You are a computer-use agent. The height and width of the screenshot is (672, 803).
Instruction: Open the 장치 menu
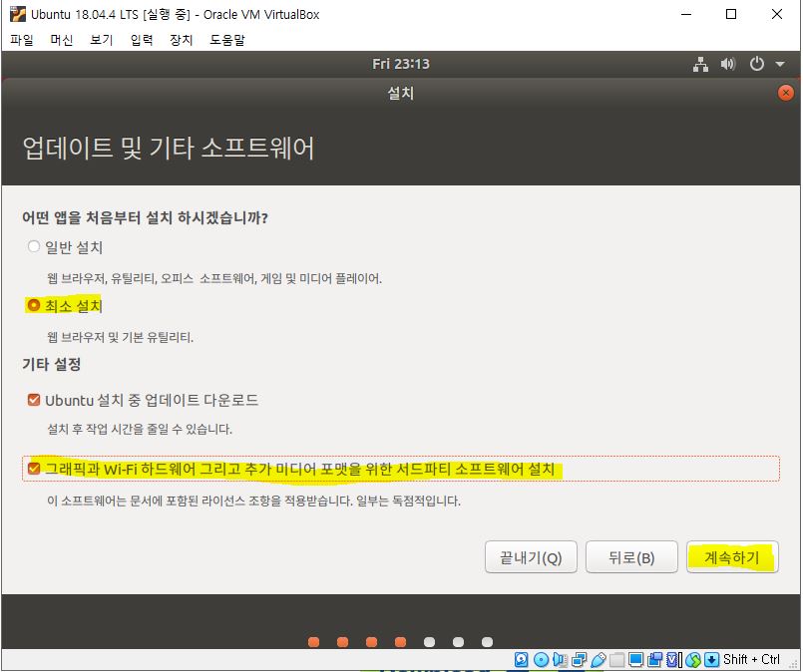coord(182,40)
